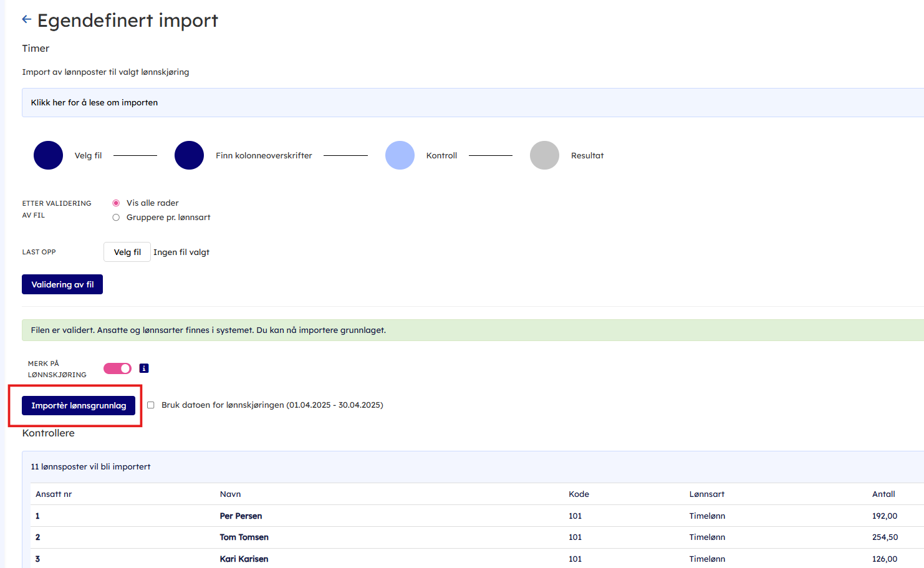Click the grey Resultat step circle
Viewport: 924px width, 568px height.
544,155
